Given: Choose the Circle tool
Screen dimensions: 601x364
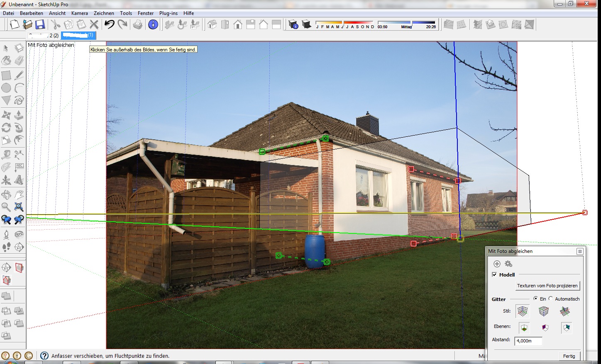Looking at the screenshot, I should [x=6, y=88].
